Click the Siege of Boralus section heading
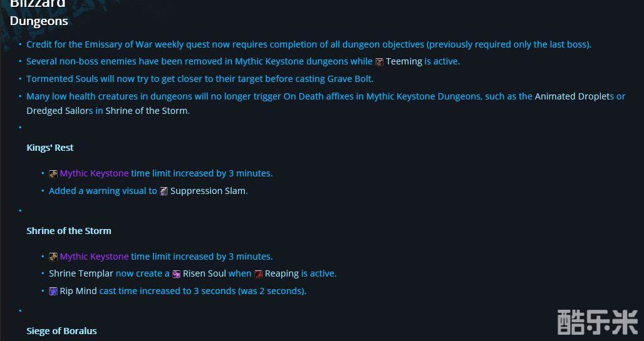 (x=61, y=331)
